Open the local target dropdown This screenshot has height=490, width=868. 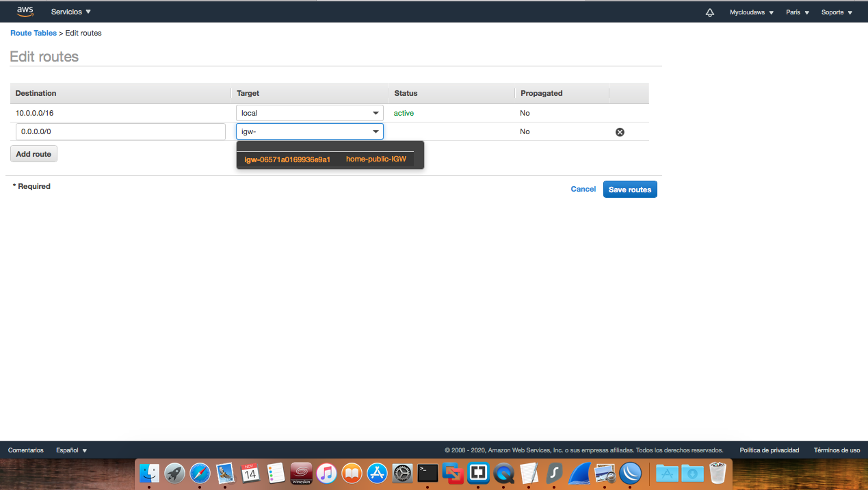376,113
